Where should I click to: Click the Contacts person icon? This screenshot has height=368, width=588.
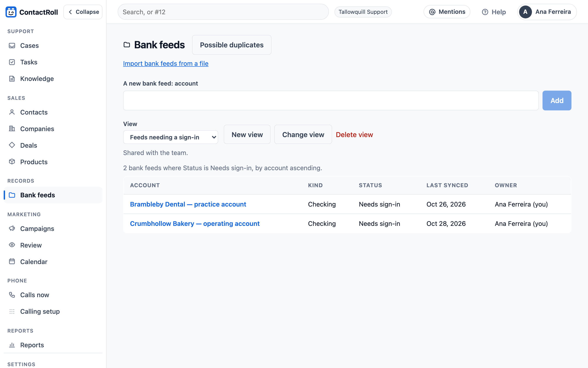click(x=12, y=112)
